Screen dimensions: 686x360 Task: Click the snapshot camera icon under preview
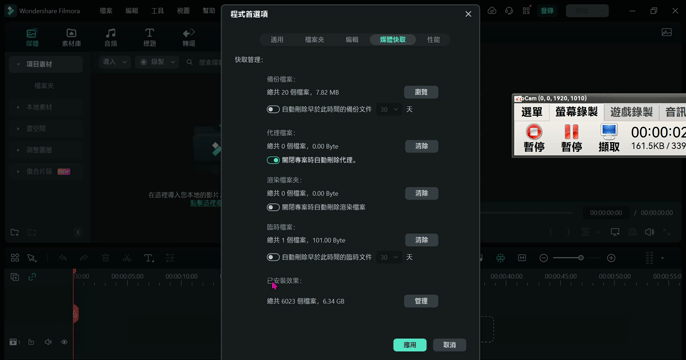632,232
